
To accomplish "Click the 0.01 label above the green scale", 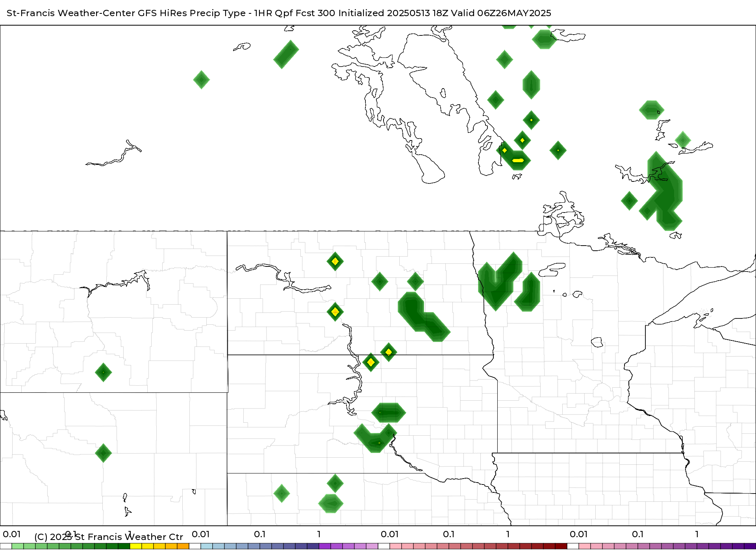I will pos(12,534).
